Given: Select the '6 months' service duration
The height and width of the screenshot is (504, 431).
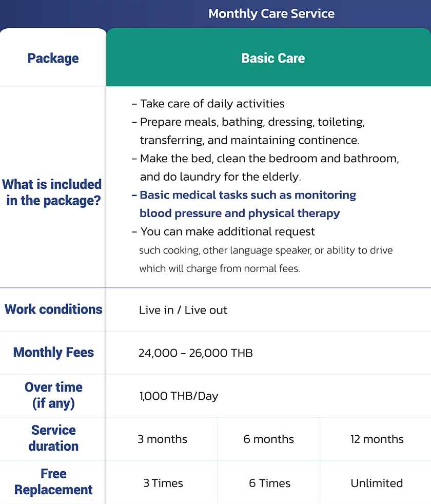Looking at the screenshot, I should coord(269,439).
